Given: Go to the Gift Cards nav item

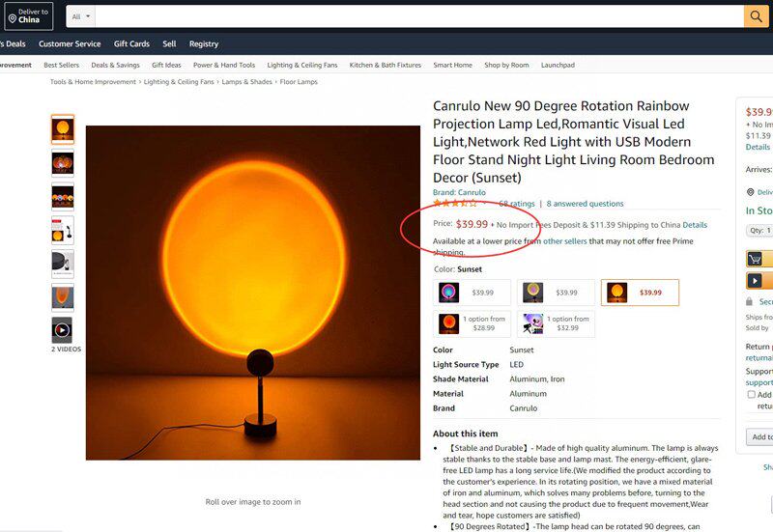Looking at the screenshot, I should tap(131, 43).
